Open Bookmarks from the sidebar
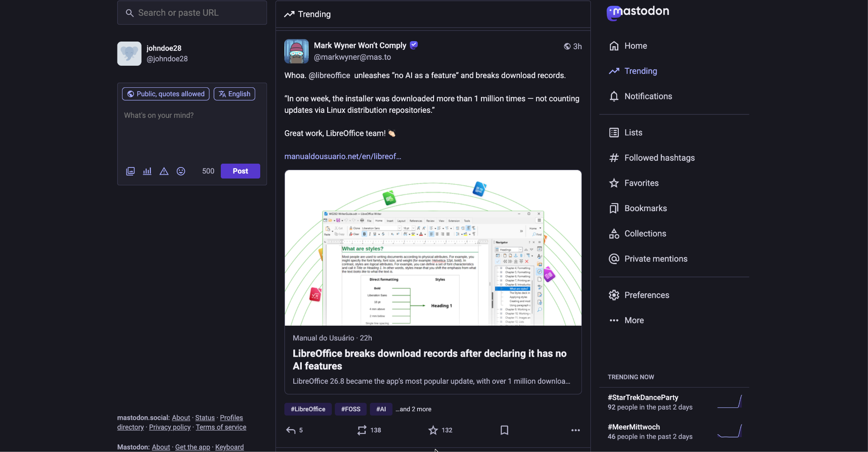This screenshot has height=452, width=868. 638,208
